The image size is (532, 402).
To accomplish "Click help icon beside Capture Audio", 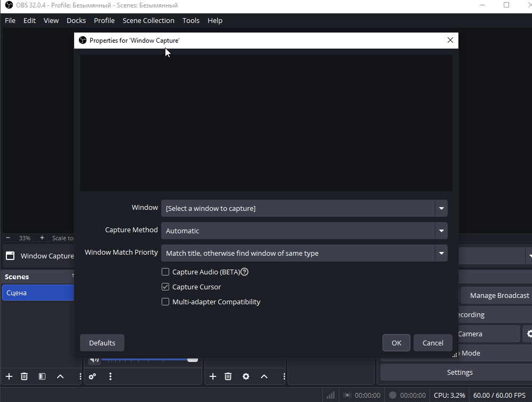I will coord(244,272).
